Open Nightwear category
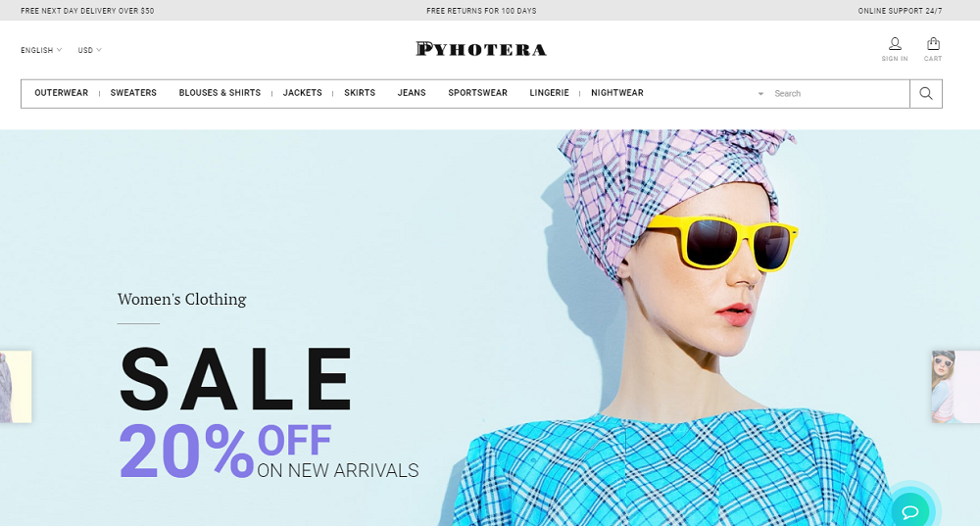This screenshot has height=526, width=980. click(616, 92)
